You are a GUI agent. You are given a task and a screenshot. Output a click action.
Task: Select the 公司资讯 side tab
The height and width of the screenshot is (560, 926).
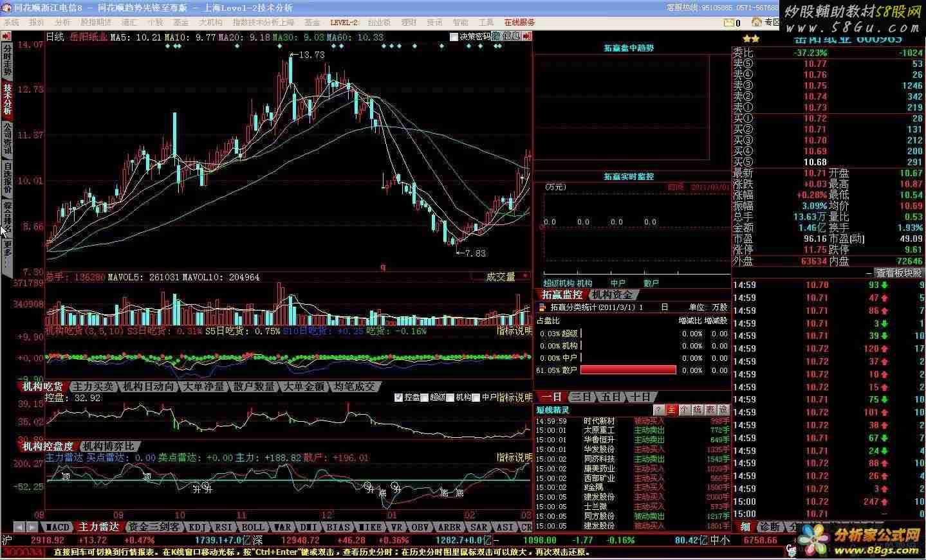[x=7, y=140]
